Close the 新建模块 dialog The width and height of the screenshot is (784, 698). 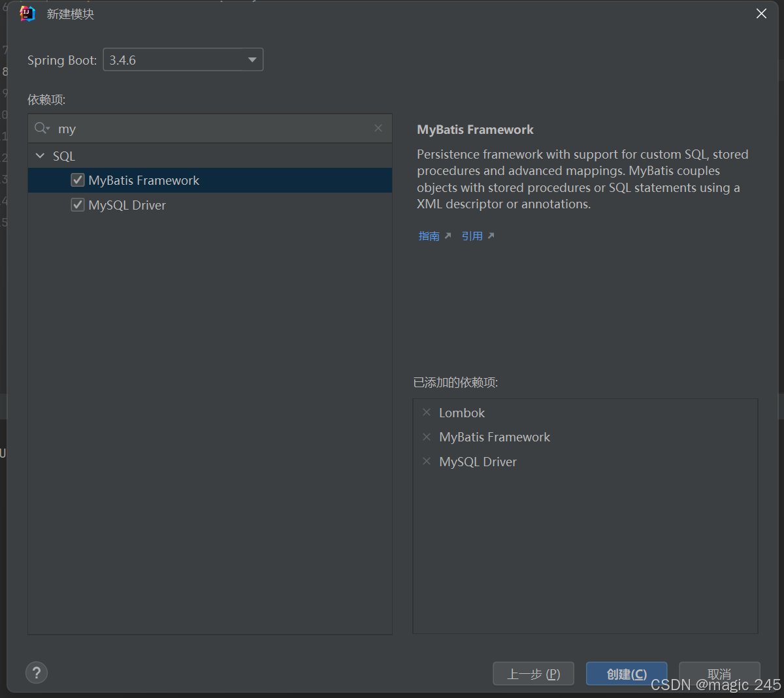coord(761,14)
